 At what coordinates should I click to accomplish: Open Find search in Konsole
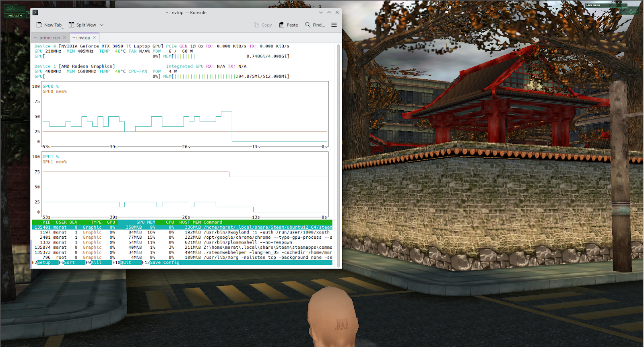pyautogui.click(x=315, y=25)
